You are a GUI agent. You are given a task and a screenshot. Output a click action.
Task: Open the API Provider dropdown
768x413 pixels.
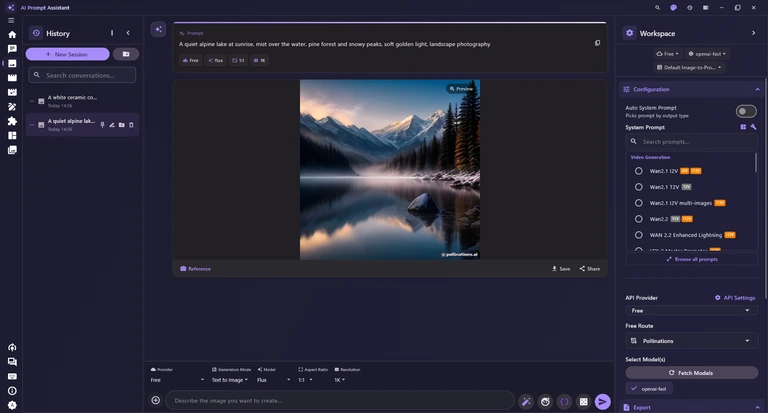point(692,310)
